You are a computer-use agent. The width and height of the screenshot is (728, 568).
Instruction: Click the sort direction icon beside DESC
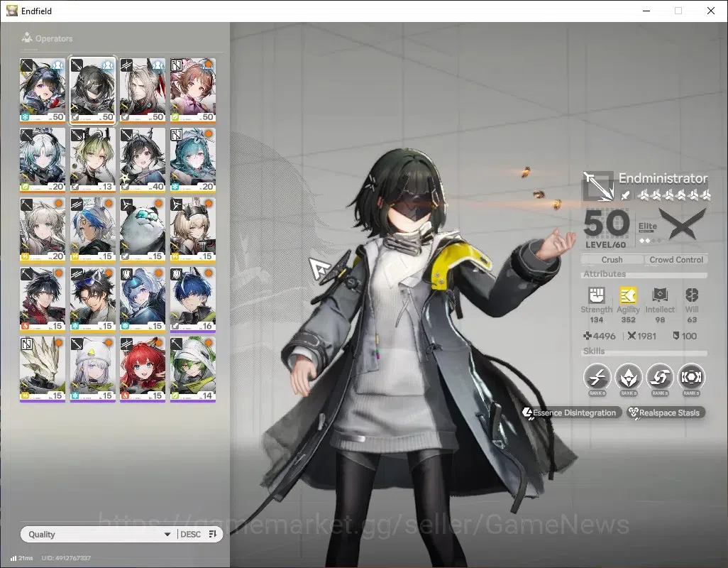(x=213, y=534)
